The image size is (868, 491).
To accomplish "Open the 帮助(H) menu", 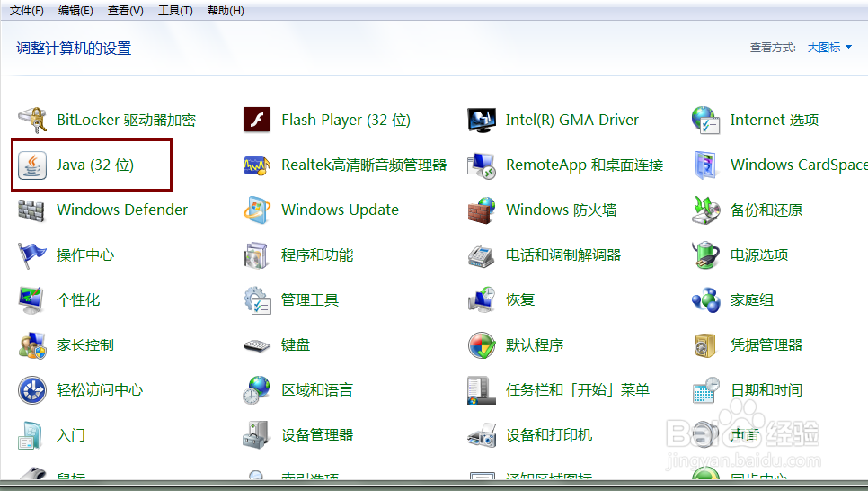I will [x=226, y=11].
